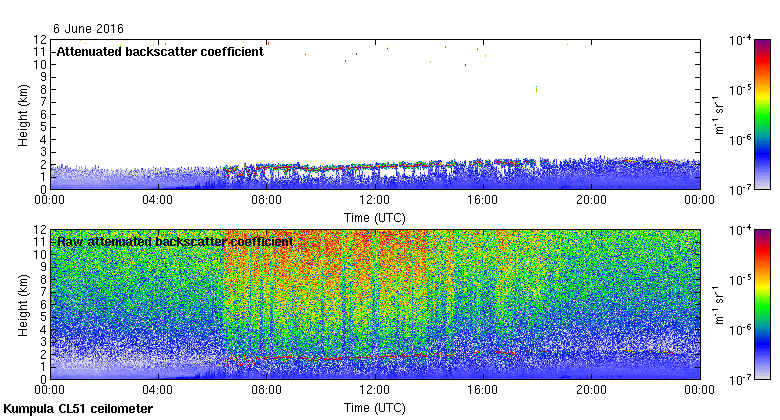Click the 08:00 tick label under the top plot

(x=266, y=200)
